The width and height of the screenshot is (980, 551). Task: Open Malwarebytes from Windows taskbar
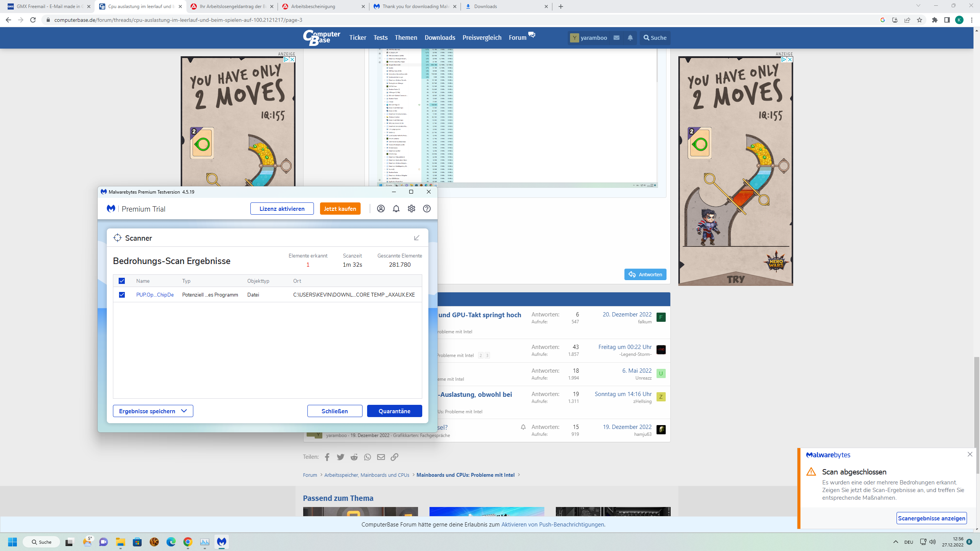pos(222,542)
